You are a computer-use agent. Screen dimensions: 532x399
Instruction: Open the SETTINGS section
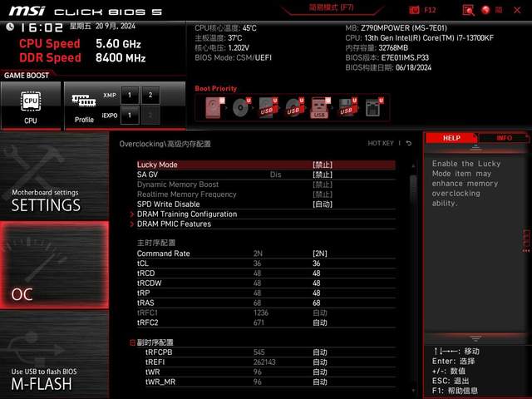(54, 176)
